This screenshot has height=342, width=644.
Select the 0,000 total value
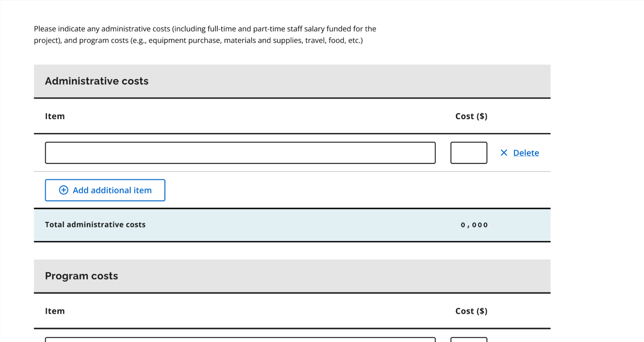(x=474, y=225)
